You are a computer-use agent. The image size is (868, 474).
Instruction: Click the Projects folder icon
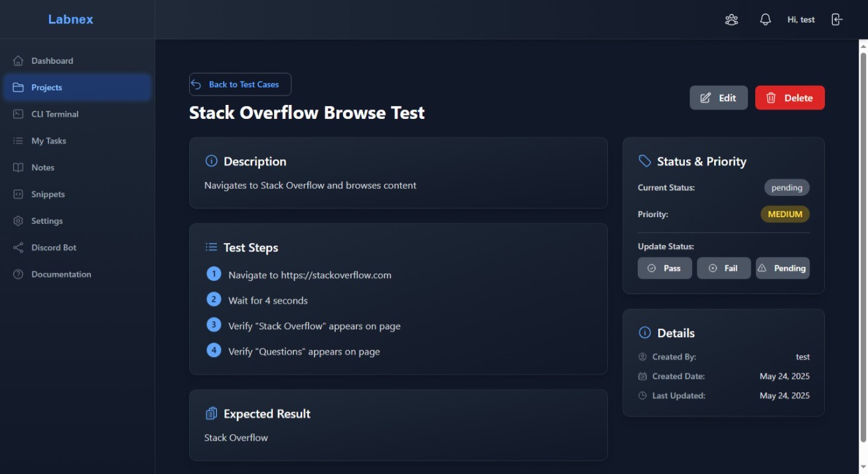19,87
